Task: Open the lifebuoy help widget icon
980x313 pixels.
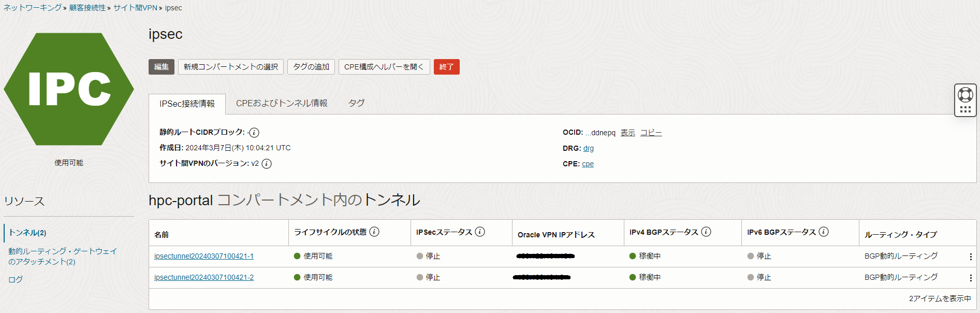Action: pyautogui.click(x=965, y=95)
